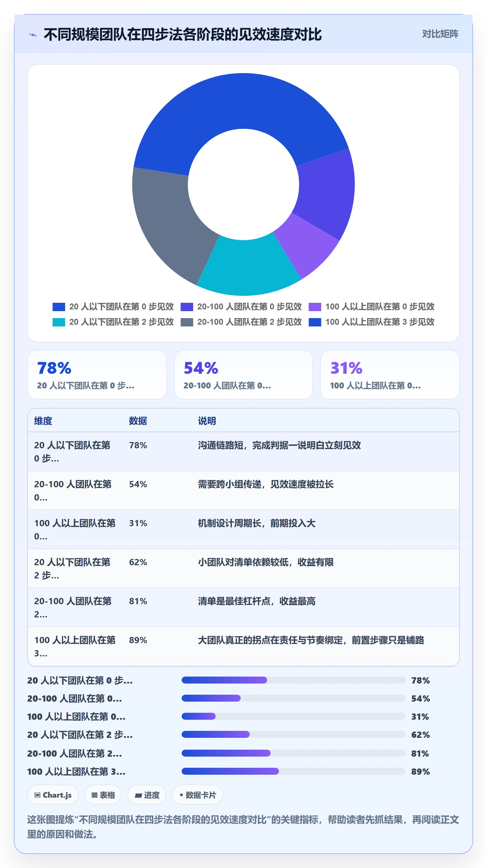Click 需要跨小组传递，见效速度被拉长 in the table
The width and height of the screenshot is (487, 868).
266,484
